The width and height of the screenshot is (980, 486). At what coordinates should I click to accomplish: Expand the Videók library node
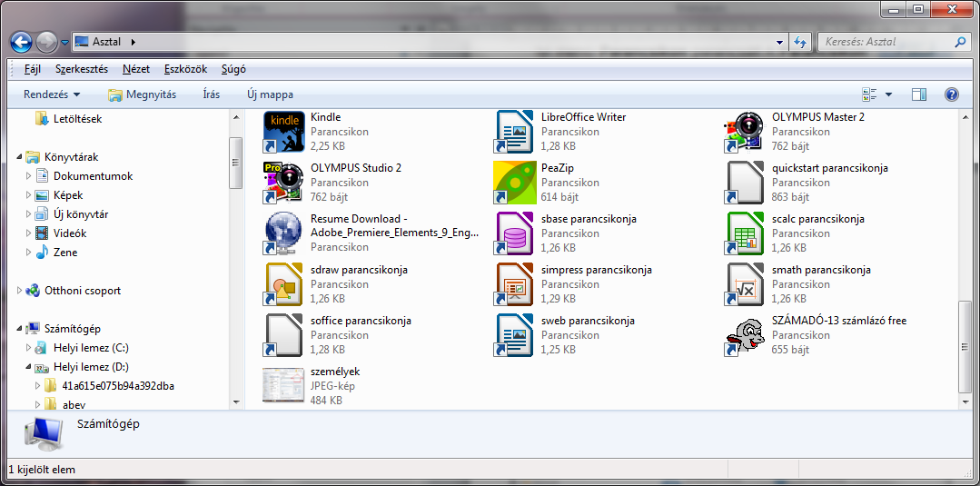[28, 233]
